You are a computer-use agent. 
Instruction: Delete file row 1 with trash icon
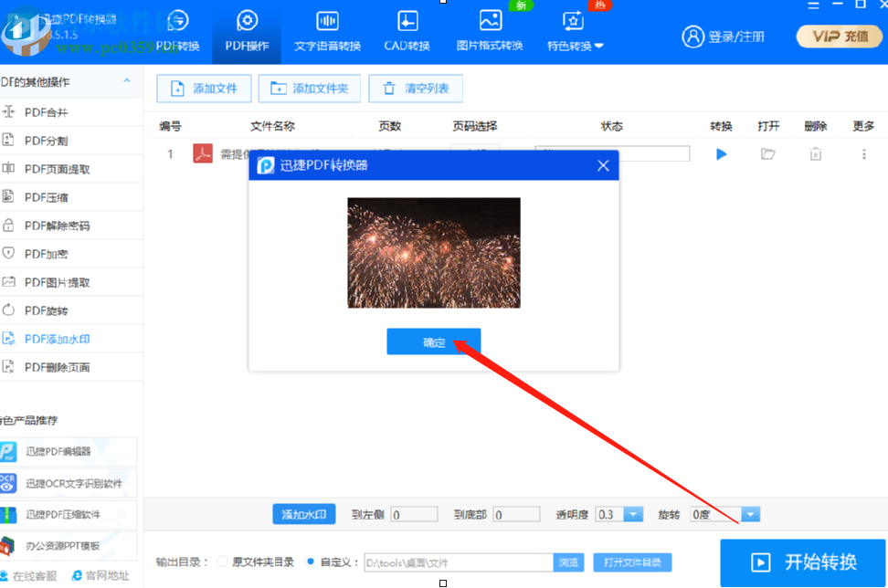(816, 154)
